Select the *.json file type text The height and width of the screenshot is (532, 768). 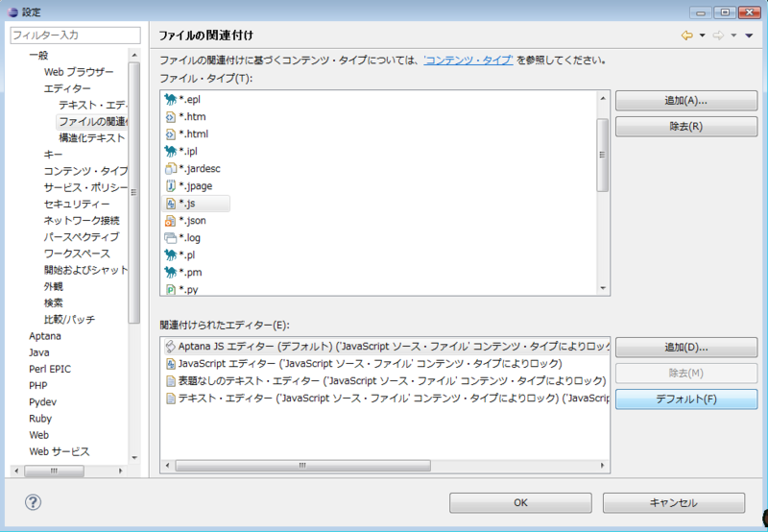tap(193, 221)
